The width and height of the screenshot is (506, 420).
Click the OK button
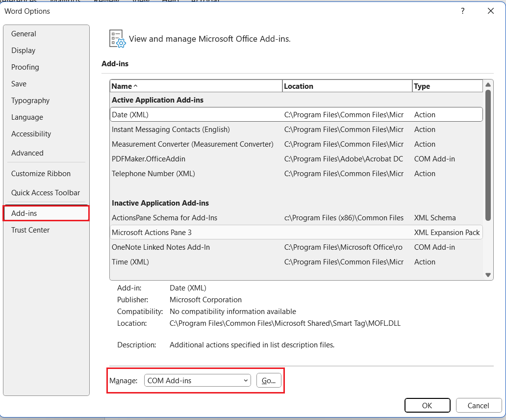tap(427, 405)
